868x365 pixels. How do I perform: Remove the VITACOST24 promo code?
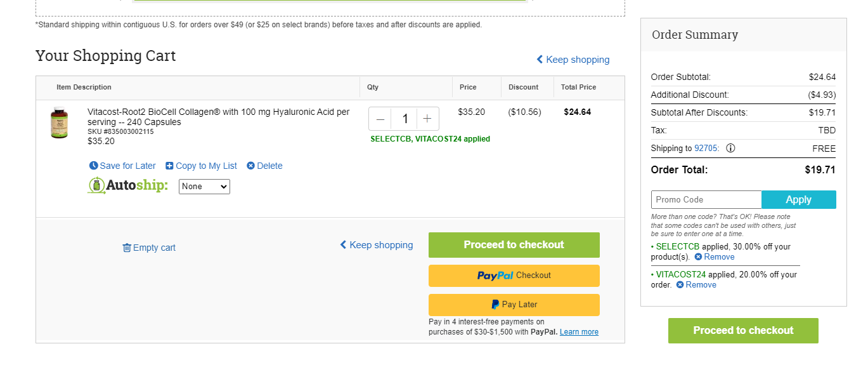click(696, 285)
